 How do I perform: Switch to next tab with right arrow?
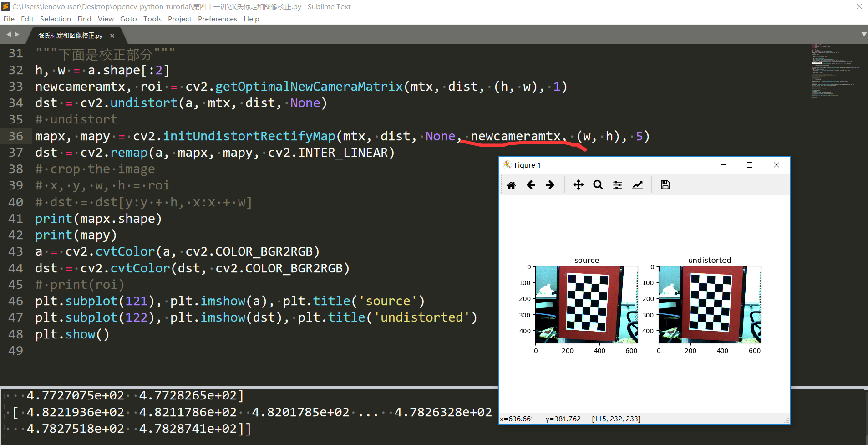17,34
